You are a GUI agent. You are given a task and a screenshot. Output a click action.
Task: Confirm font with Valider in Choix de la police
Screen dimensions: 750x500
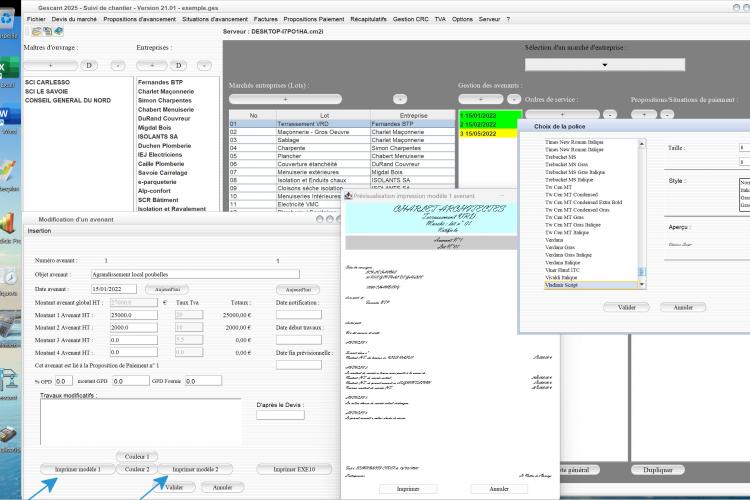tap(627, 307)
